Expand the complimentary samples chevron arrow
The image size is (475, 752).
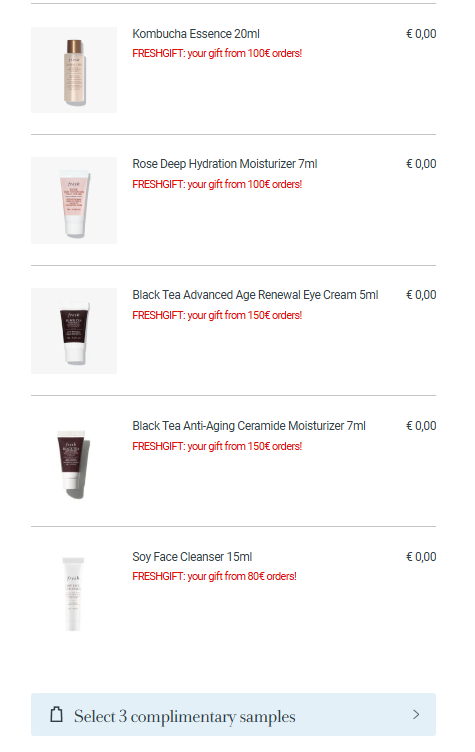[x=416, y=715]
